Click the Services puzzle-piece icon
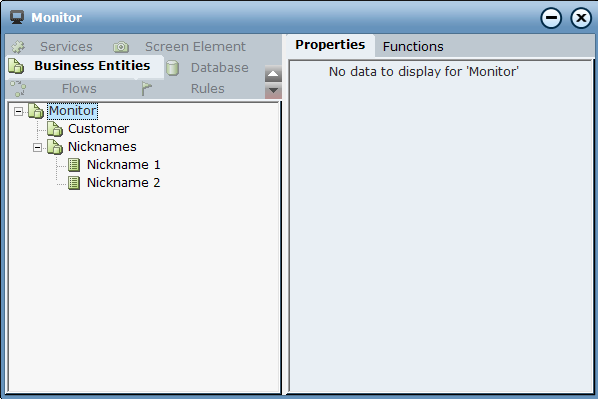Screen dimensions: 598x399 click(18, 47)
